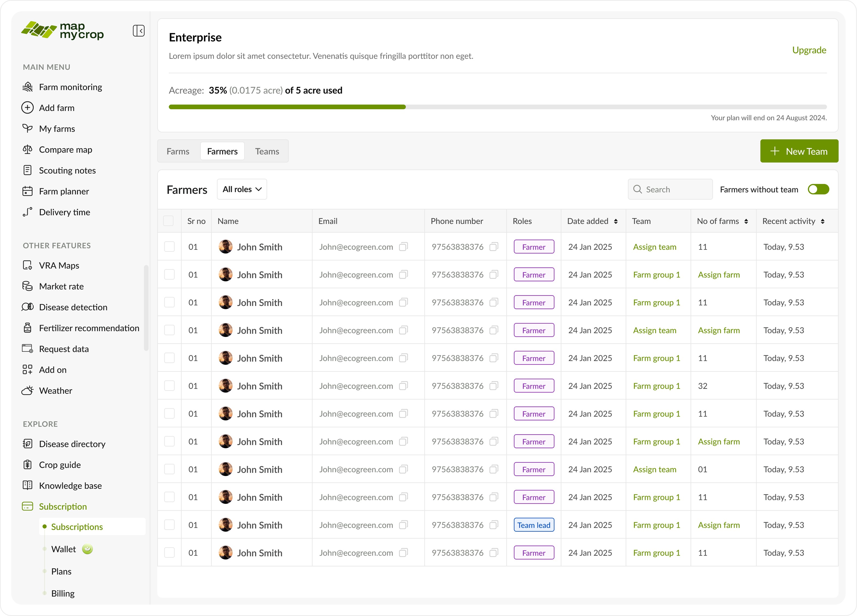Open the Knowledge base book icon
Screen dimensions: 857x616
click(x=27, y=485)
